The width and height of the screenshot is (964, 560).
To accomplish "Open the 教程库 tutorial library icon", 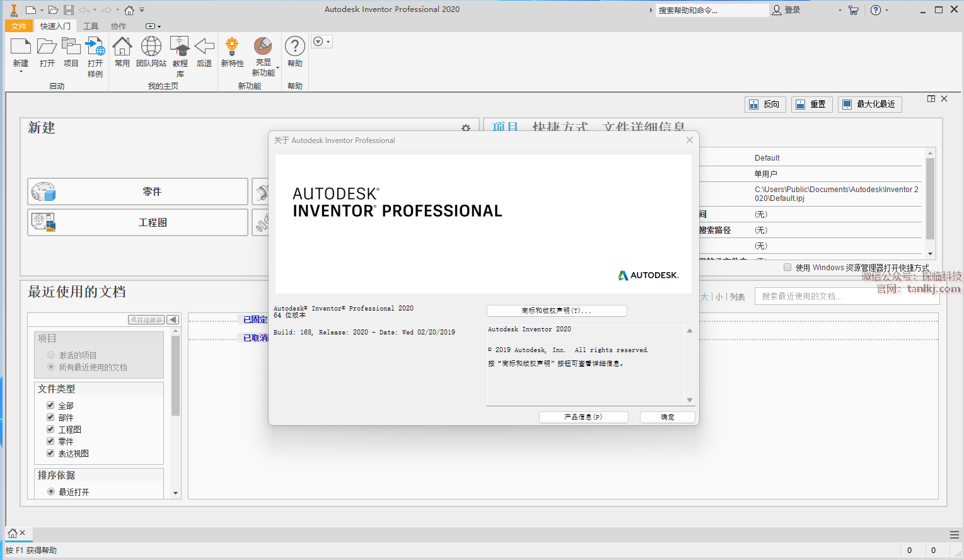I will [180, 47].
